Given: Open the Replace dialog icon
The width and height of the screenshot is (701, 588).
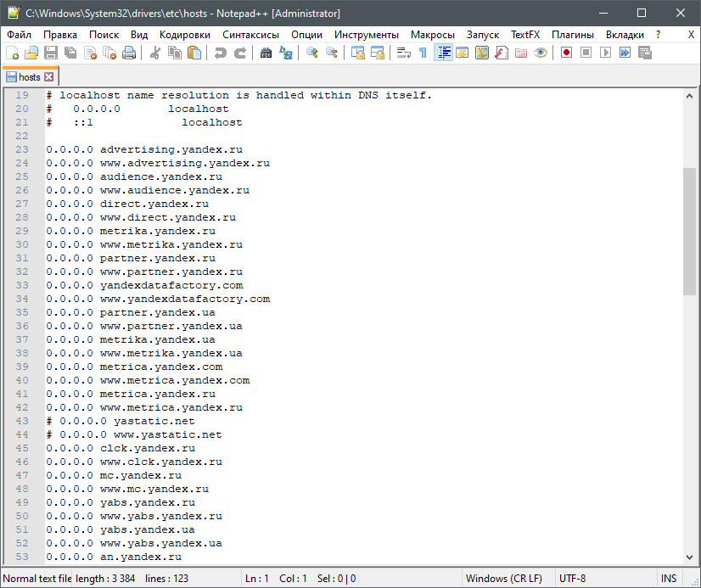Looking at the screenshot, I should pos(286,53).
